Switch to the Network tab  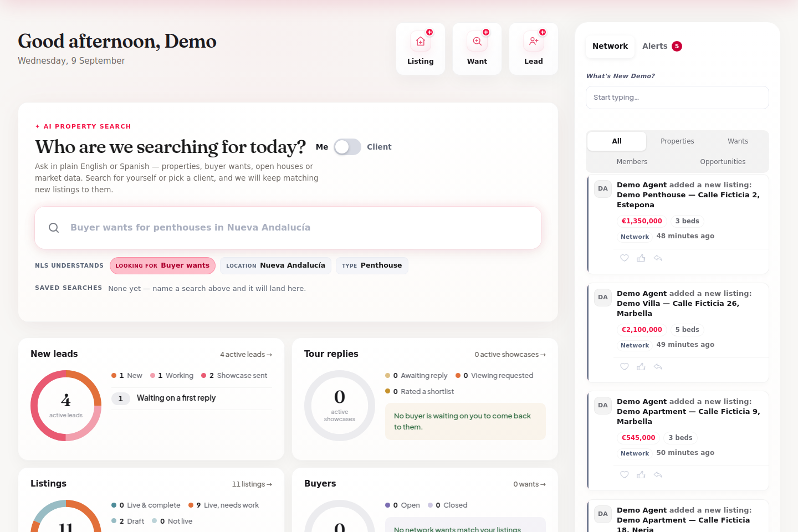click(x=610, y=46)
